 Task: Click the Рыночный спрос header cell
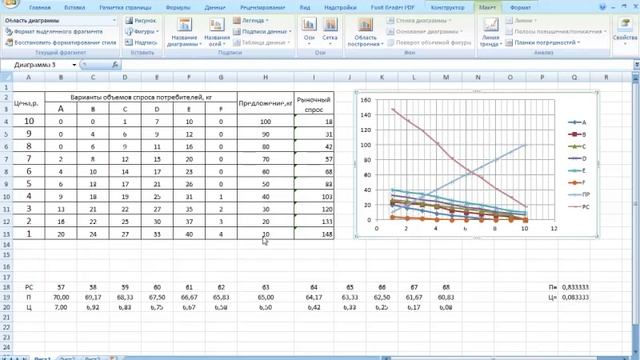coord(313,104)
